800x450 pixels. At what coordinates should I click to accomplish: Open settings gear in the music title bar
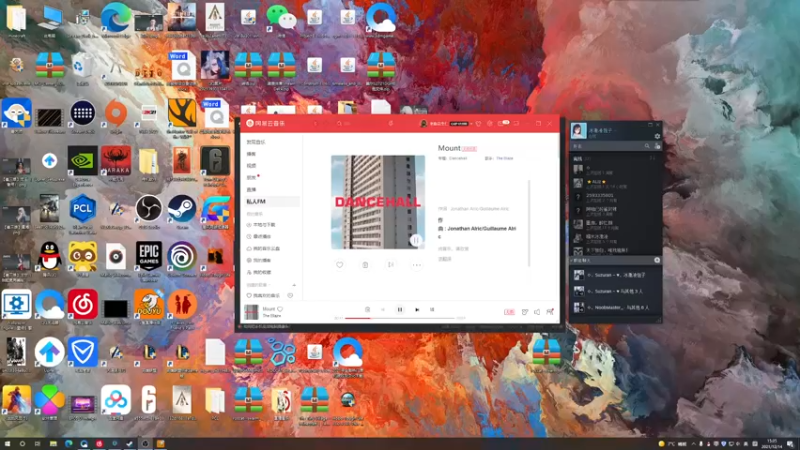(x=490, y=123)
